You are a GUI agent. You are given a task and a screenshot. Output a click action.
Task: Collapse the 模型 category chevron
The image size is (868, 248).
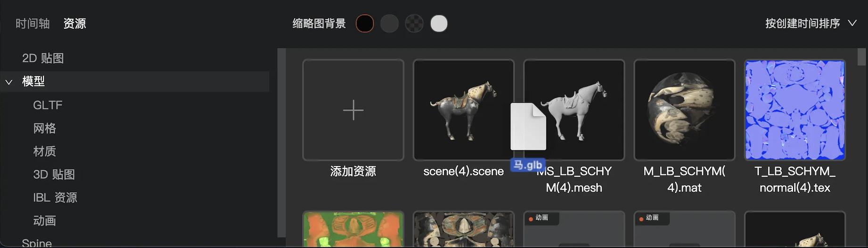click(9, 82)
